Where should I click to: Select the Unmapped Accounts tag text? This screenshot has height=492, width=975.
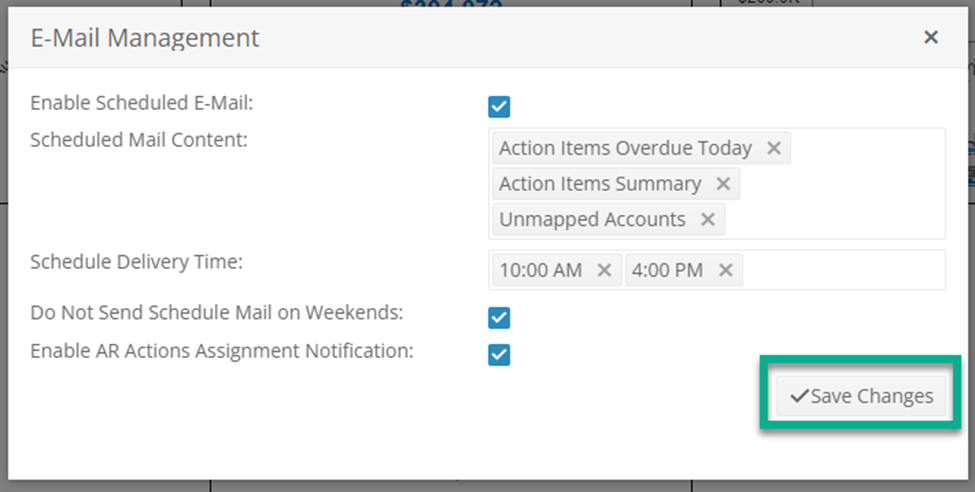592,219
